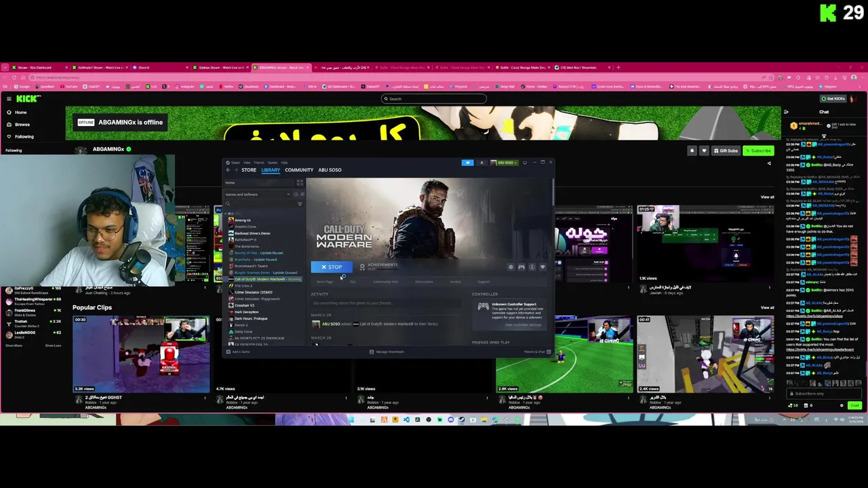The image size is (868, 488).
Task: Click the green Chat send button
Action: [x=854, y=405]
